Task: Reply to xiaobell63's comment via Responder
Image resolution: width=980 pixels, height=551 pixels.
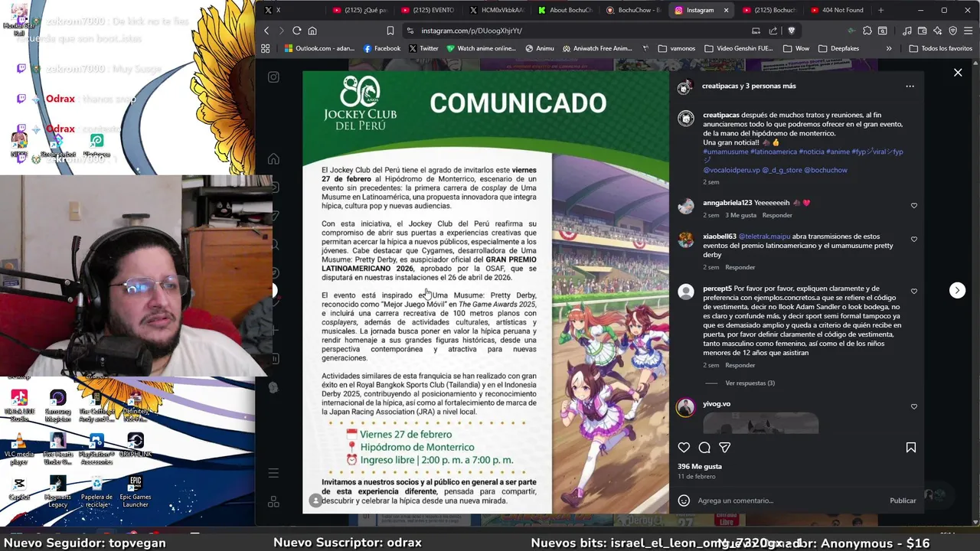Action: pyautogui.click(x=740, y=267)
